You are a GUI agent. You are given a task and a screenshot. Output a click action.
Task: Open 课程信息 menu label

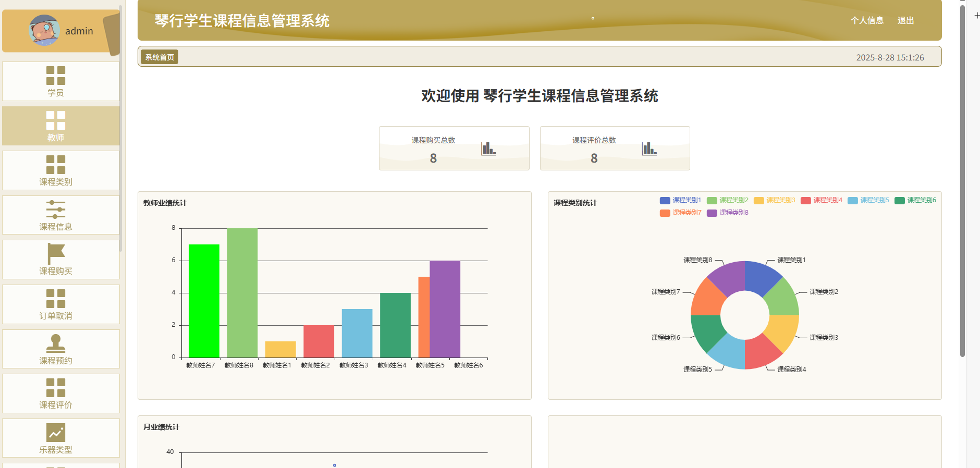(x=56, y=227)
